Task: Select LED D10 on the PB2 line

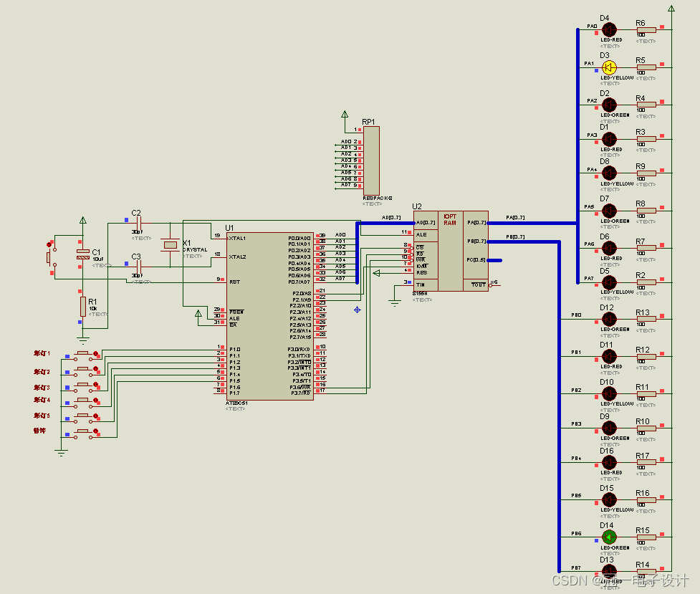Action: [x=609, y=394]
